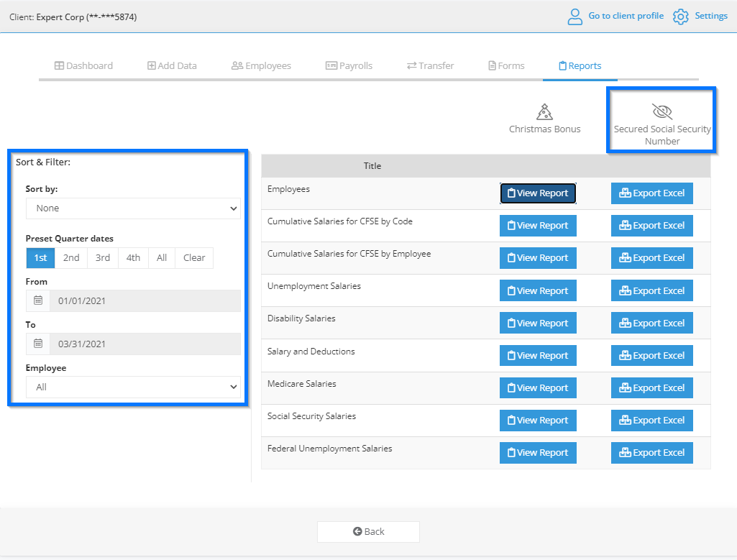Image resolution: width=737 pixels, height=560 pixels.
Task: Export Excel for Salary and Deductions
Action: coord(651,356)
